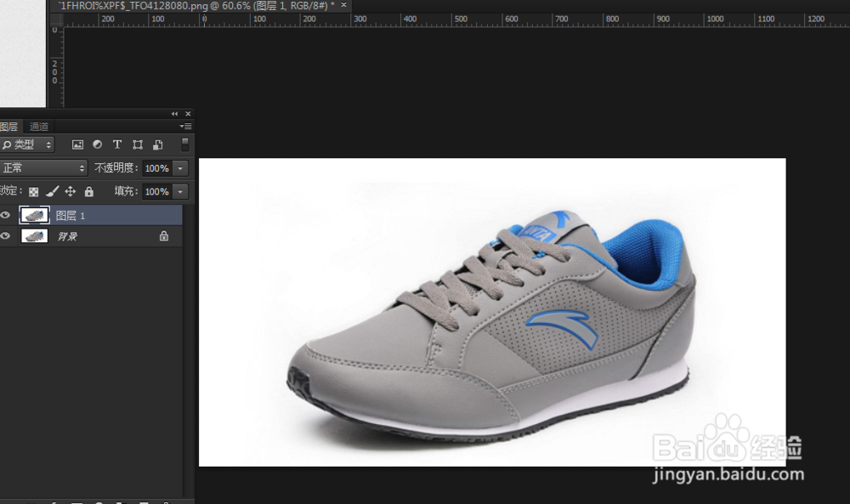Image resolution: width=850 pixels, height=504 pixels.
Task: Filter layers by adjustment layer icon
Action: point(98,144)
